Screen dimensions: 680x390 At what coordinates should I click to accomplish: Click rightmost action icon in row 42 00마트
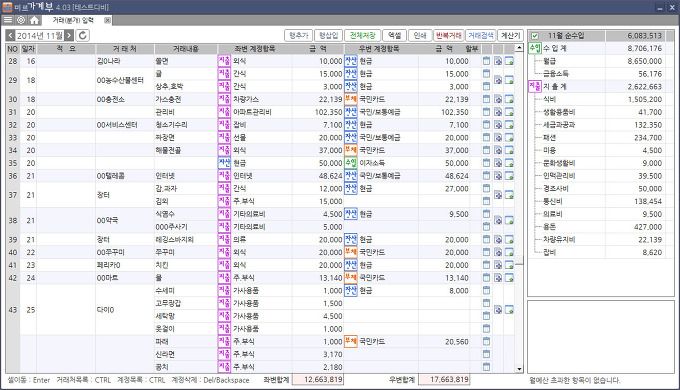pos(509,278)
